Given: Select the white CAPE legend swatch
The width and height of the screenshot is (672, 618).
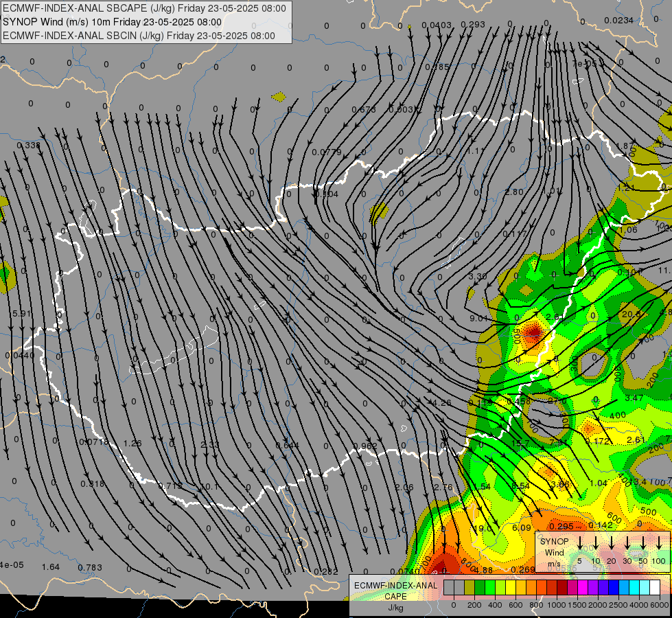Looking at the screenshot, I should click(x=656, y=588).
